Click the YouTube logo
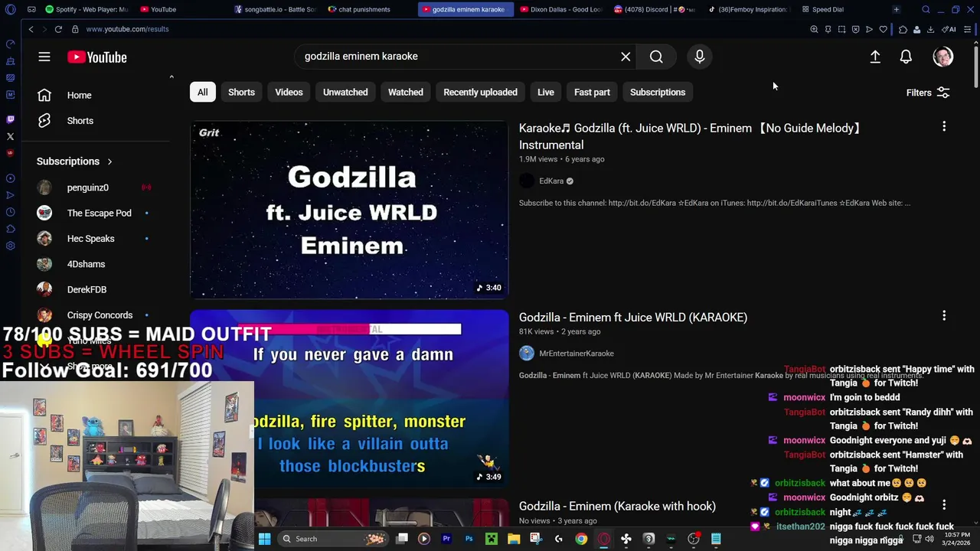The image size is (980, 551). [96, 57]
